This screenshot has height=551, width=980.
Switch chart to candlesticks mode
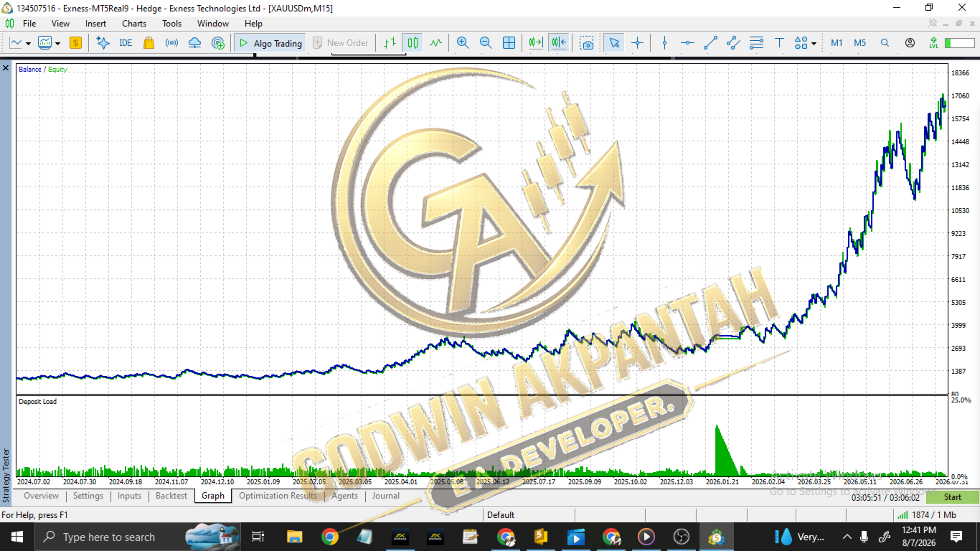point(413,43)
